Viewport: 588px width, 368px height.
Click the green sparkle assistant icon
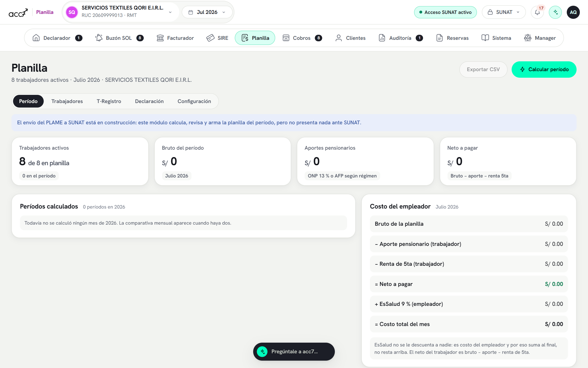click(x=555, y=12)
